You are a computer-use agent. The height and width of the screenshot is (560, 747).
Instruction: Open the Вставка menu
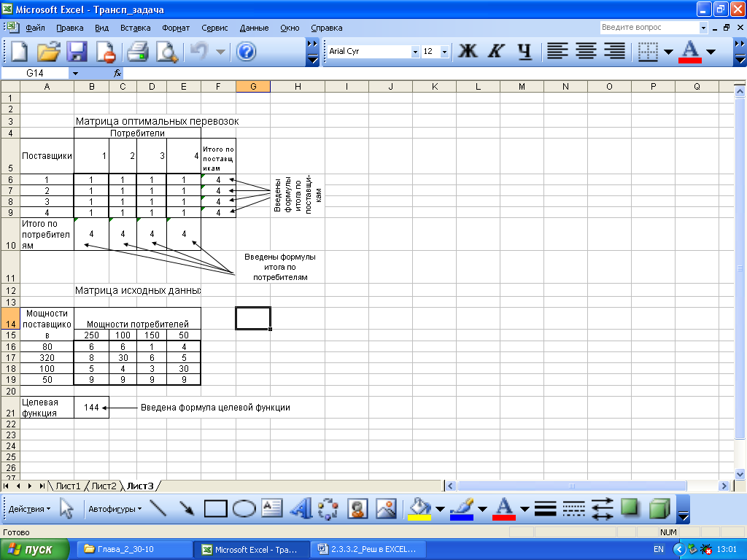click(x=135, y=28)
